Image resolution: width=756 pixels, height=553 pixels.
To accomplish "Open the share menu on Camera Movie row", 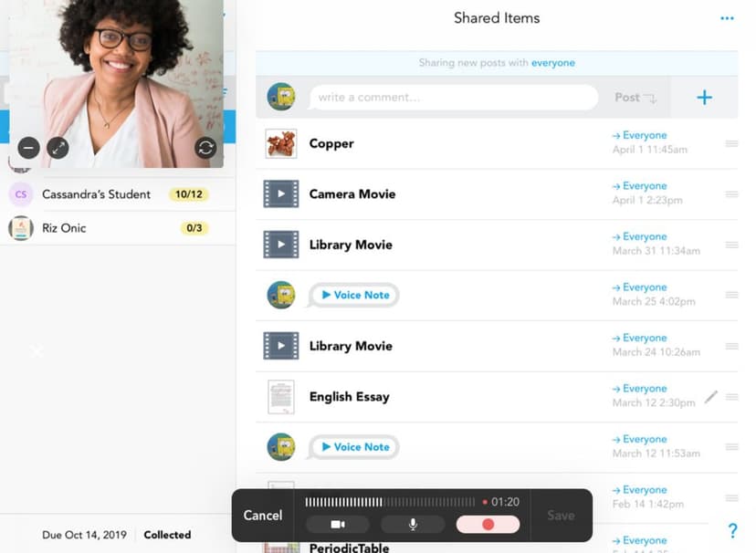I will click(733, 193).
